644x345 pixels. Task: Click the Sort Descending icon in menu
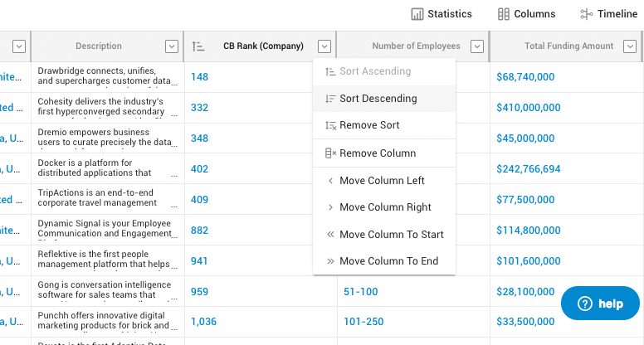pos(330,99)
